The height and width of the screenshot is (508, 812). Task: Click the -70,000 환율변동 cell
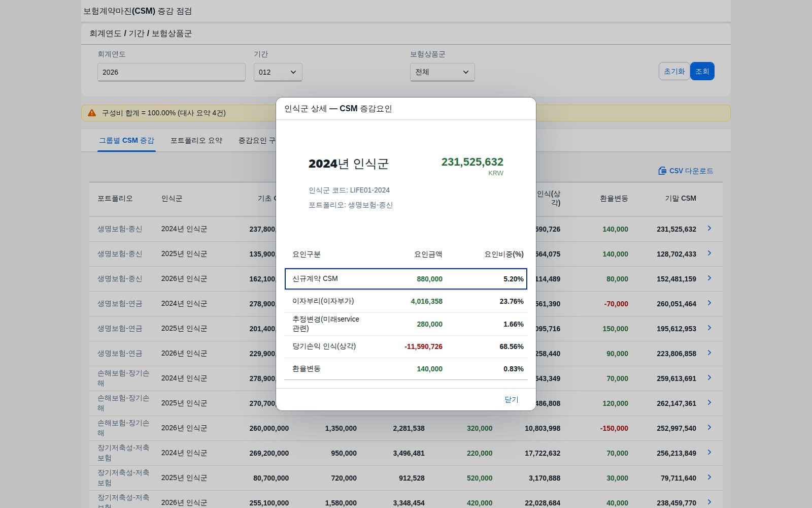[616, 304]
